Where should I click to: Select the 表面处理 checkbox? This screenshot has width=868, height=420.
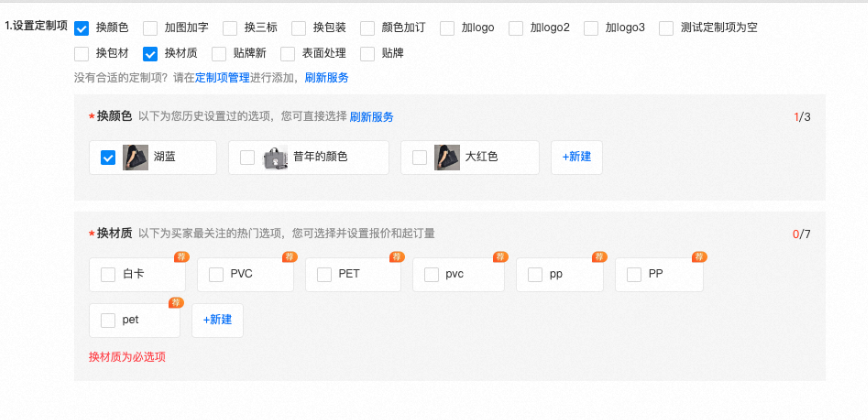point(288,53)
